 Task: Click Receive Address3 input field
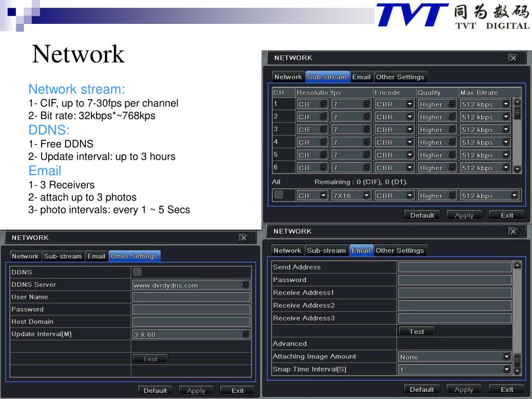pyautogui.click(x=455, y=318)
